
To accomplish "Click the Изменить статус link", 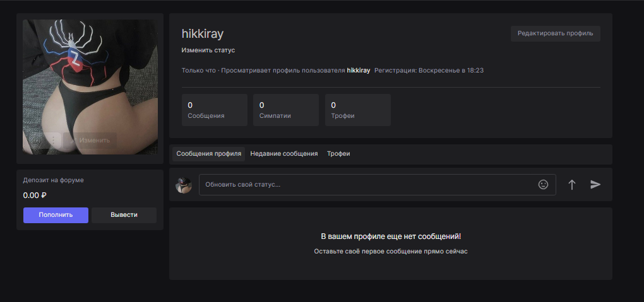I will click(x=208, y=50).
